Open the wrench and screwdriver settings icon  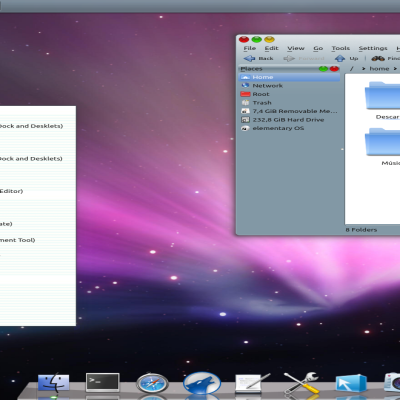click(x=301, y=383)
